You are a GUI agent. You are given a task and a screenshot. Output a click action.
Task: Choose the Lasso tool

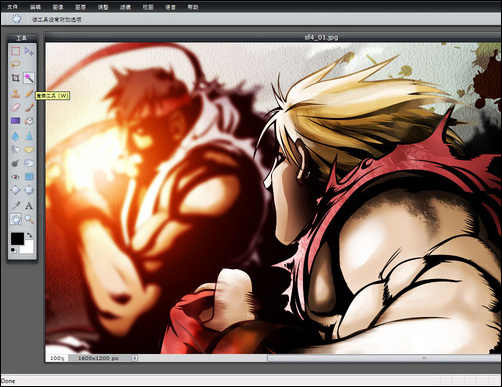tap(15, 64)
